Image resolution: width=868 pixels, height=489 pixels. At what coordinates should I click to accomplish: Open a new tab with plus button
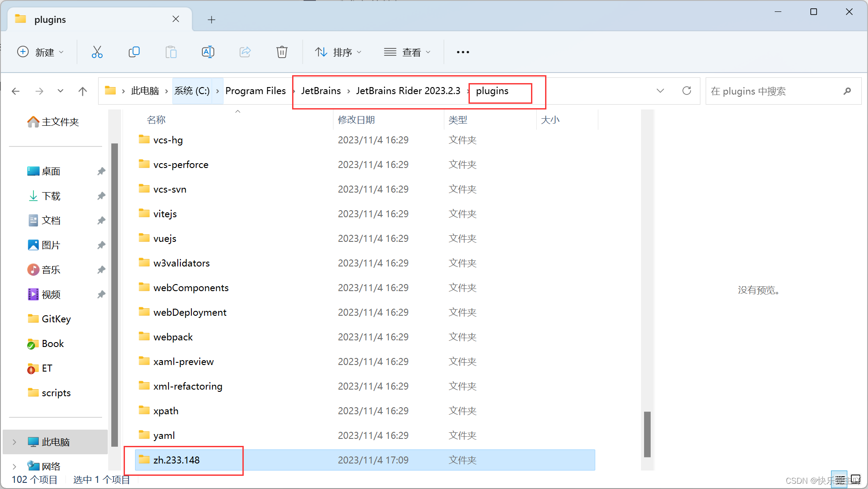(x=212, y=20)
